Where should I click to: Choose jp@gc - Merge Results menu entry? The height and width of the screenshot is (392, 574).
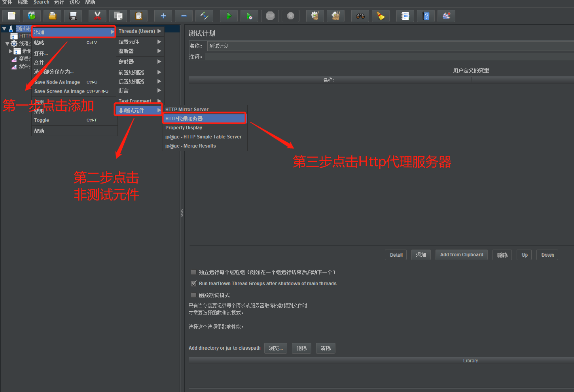205,146
